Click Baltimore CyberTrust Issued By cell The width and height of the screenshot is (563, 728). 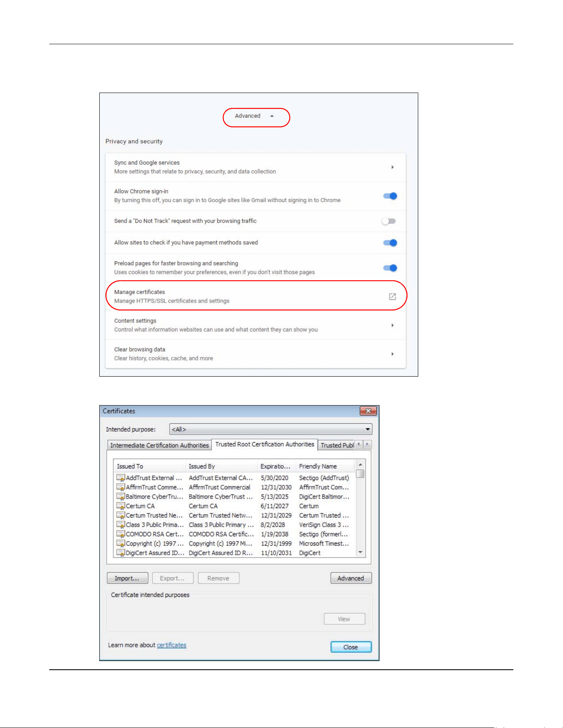point(220,496)
